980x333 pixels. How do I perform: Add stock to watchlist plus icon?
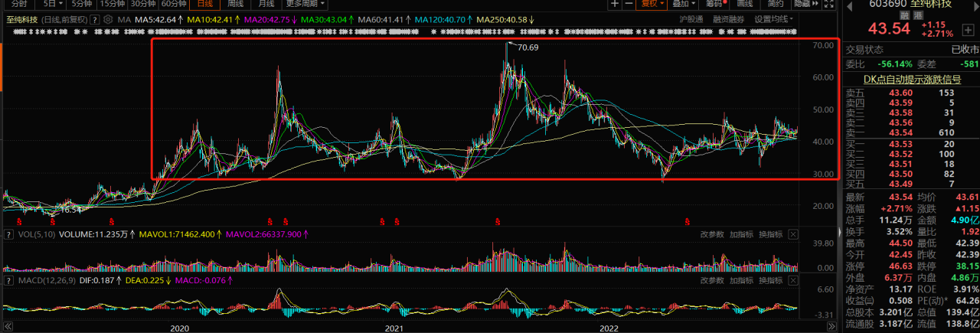(x=969, y=29)
